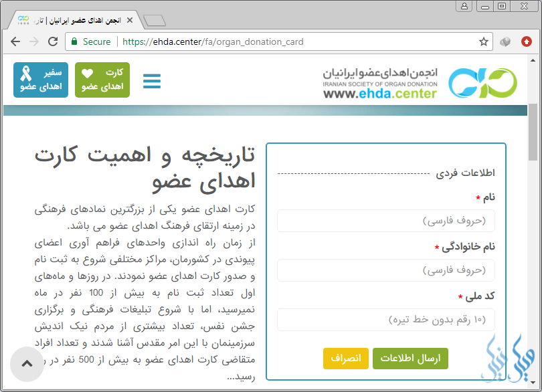The width and height of the screenshot is (542, 392).
Task: Click the green Secure padlock icon
Action: [74, 41]
